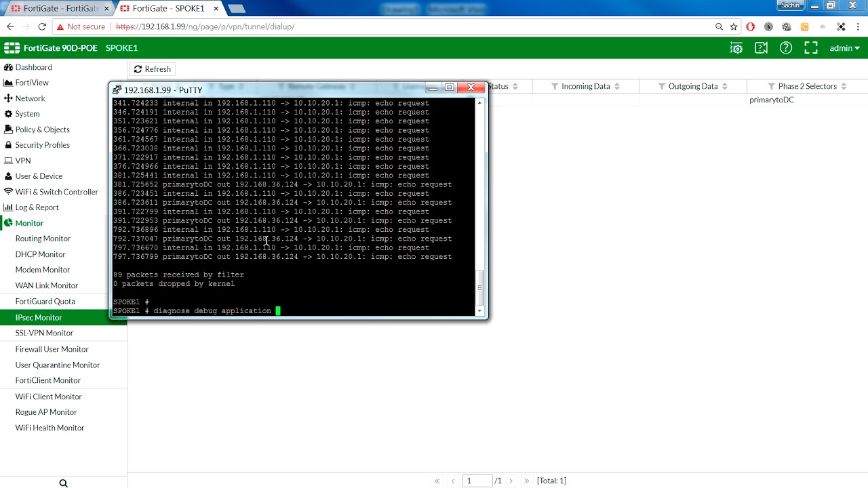The height and width of the screenshot is (488, 868).
Task: Click the primarytoDC table cell
Action: pyautogui.click(x=772, y=100)
